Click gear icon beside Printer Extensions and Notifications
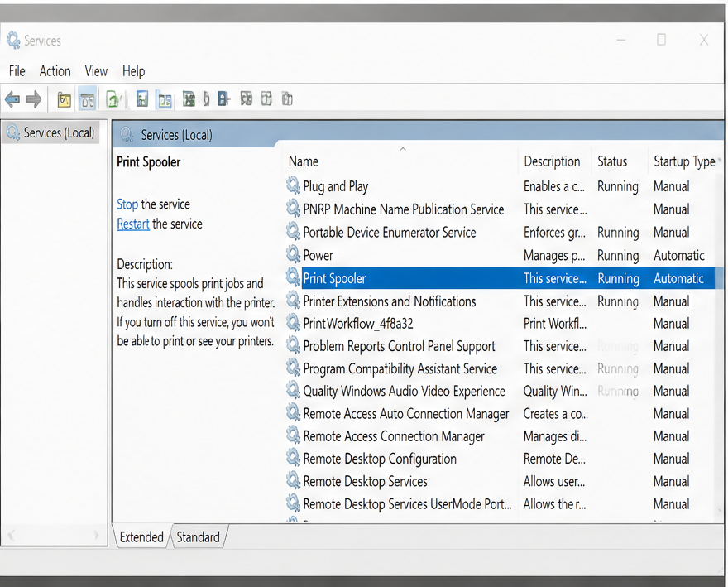 tap(293, 301)
